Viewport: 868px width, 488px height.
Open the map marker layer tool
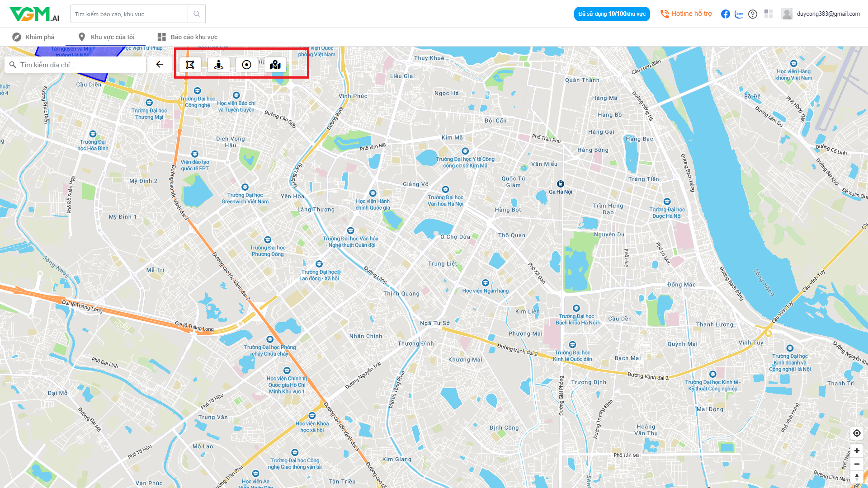click(275, 65)
